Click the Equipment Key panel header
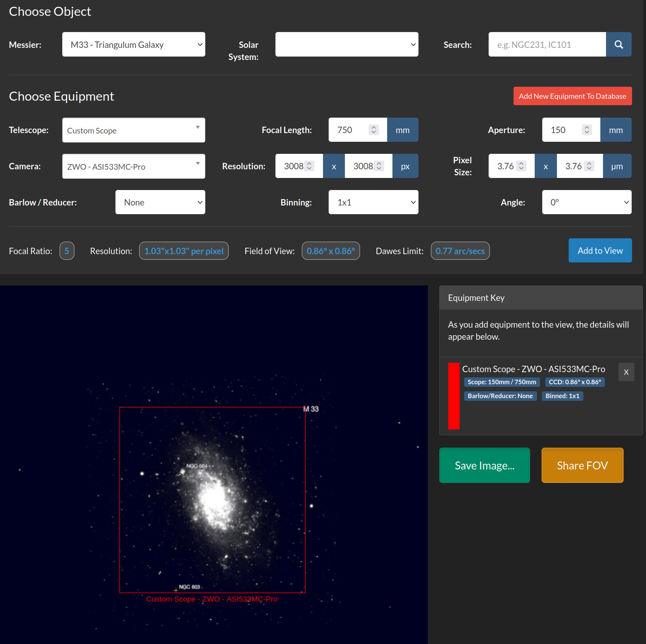This screenshot has width=646, height=644. tap(541, 298)
